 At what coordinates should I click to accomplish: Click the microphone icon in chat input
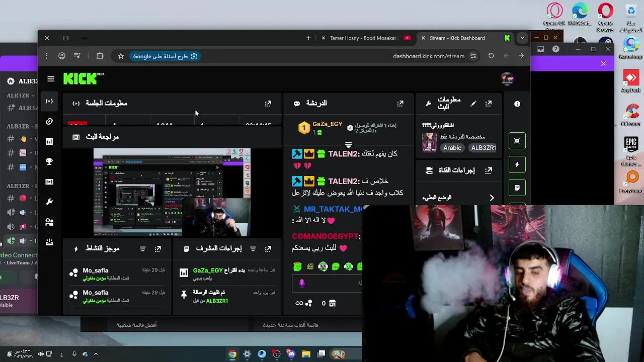[x=302, y=284]
